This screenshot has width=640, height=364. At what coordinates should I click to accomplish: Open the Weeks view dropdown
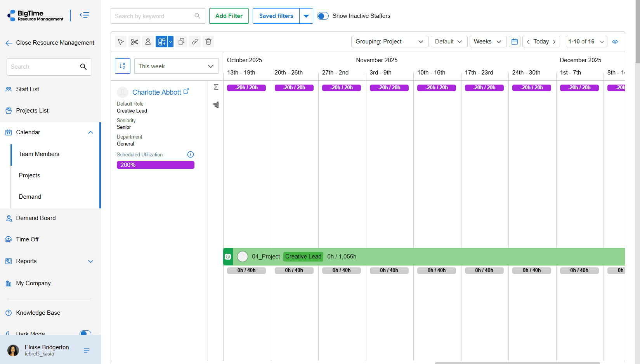tap(488, 42)
